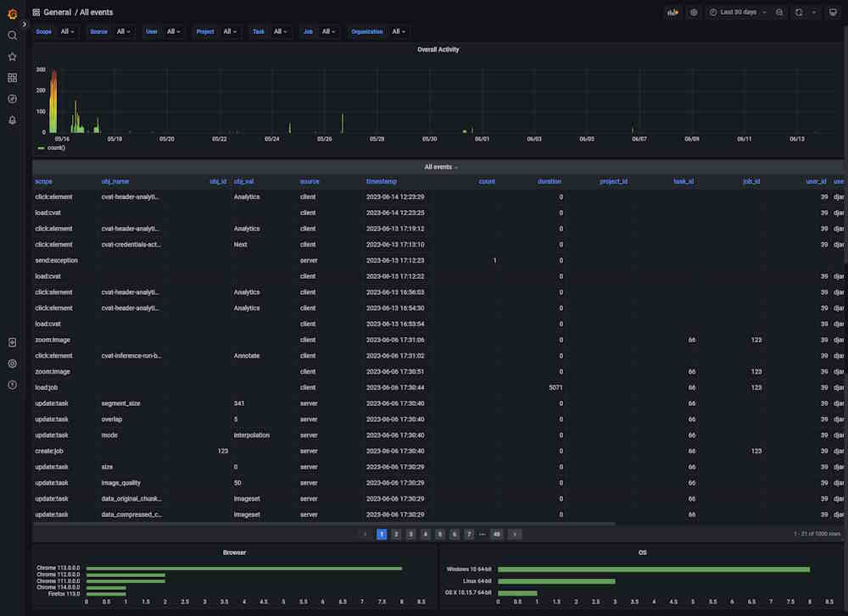This screenshot has width=848, height=616.
Task: Go to page 2 of the events table
Action: [x=395, y=534]
